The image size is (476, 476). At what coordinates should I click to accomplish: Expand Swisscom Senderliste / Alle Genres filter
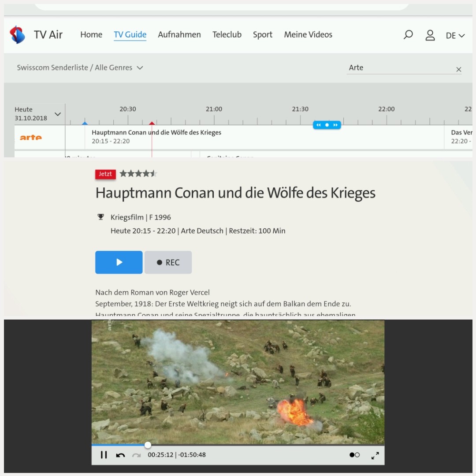click(80, 68)
